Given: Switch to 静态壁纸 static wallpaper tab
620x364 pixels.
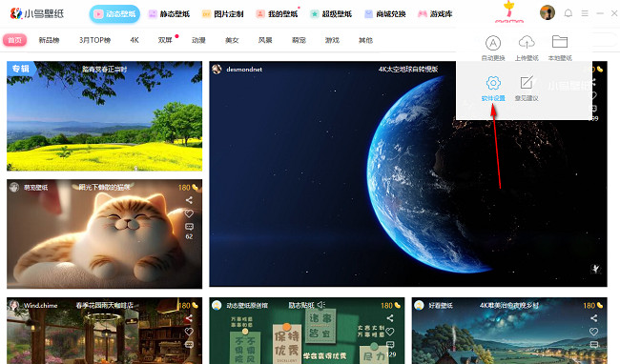Looking at the screenshot, I should [x=169, y=14].
